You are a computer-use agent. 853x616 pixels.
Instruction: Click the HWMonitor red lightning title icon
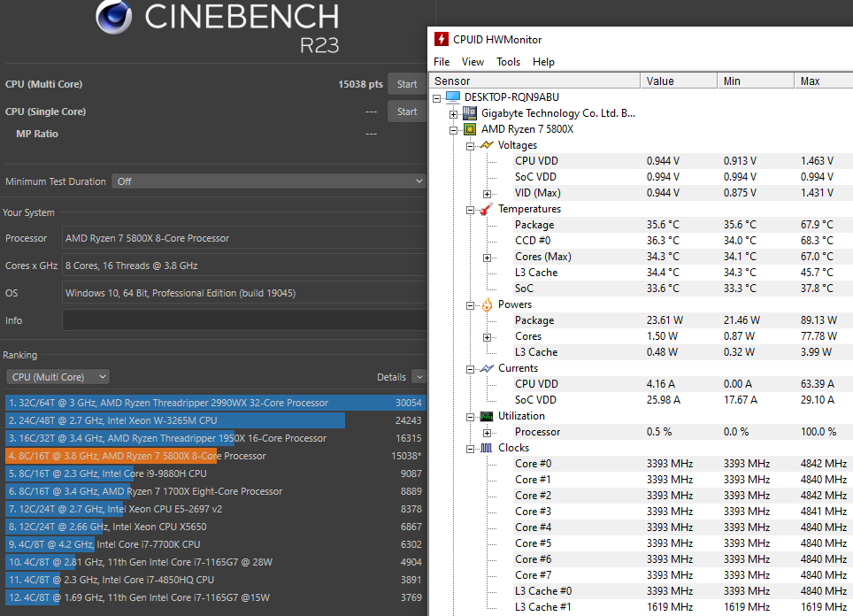[441, 39]
